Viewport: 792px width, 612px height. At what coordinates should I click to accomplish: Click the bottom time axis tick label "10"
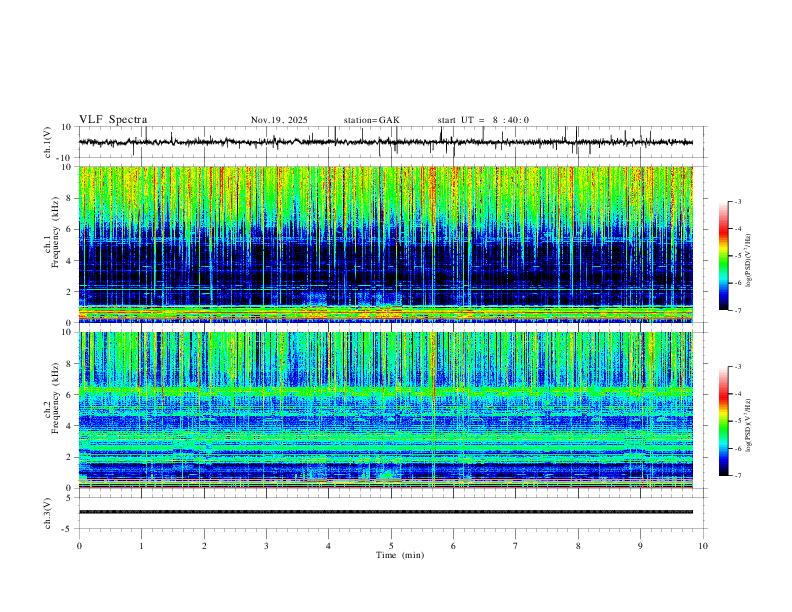point(703,546)
